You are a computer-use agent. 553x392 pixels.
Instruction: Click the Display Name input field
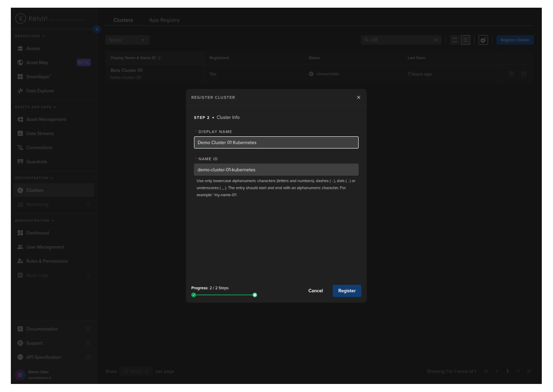pos(276,142)
